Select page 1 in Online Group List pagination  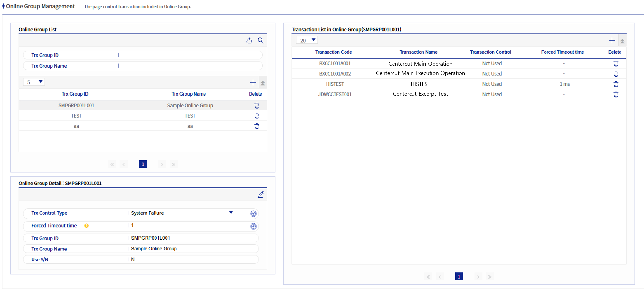(143, 164)
